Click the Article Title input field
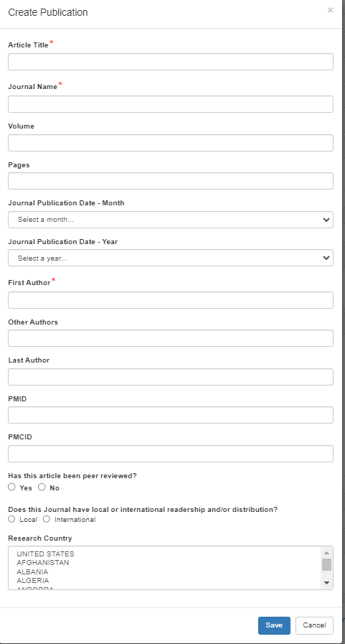 171,62
